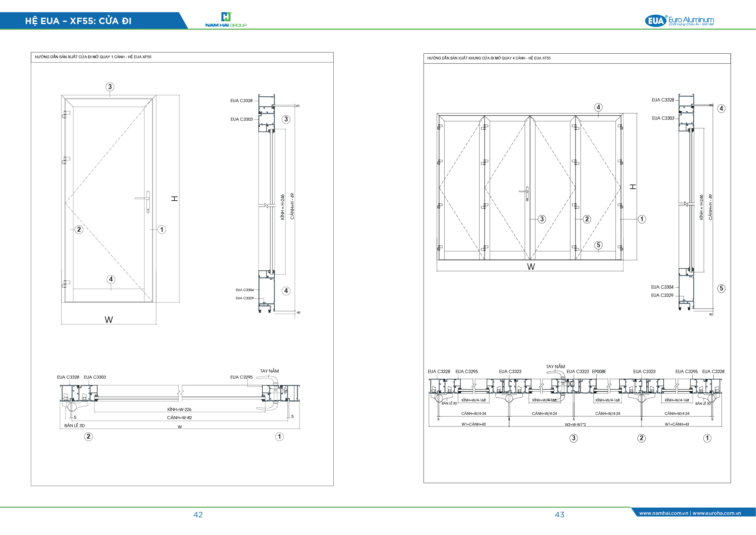Click circled number 5 inside the four-leaf door elevation
The height and width of the screenshot is (535, 756).
click(598, 245)
